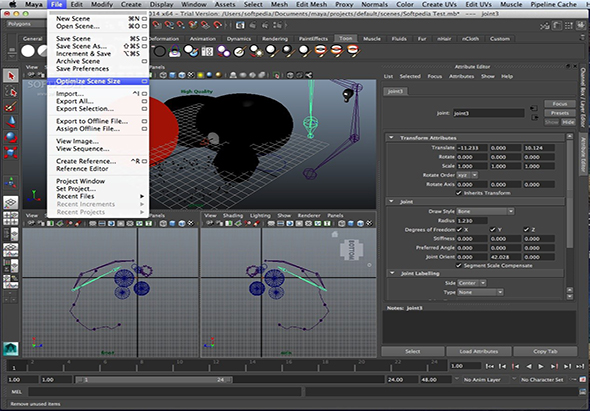Uncheck the Inherits Transform checkbox

459,193
